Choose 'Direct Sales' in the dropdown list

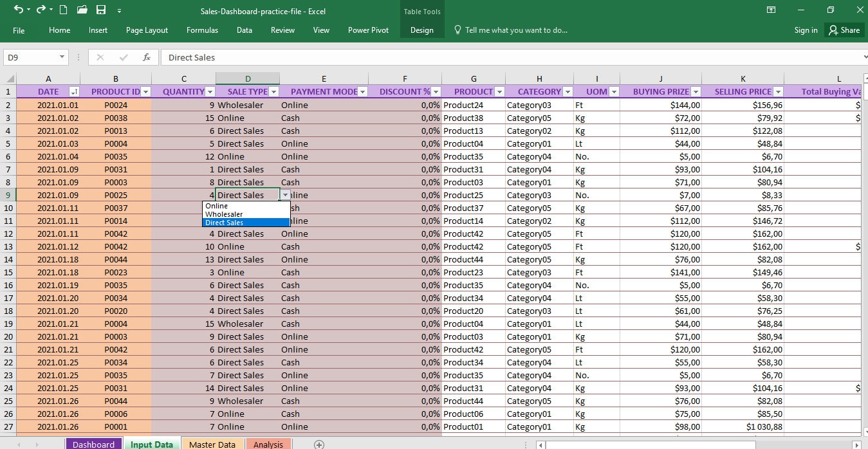pyautogui.click(x=223, y=222)
